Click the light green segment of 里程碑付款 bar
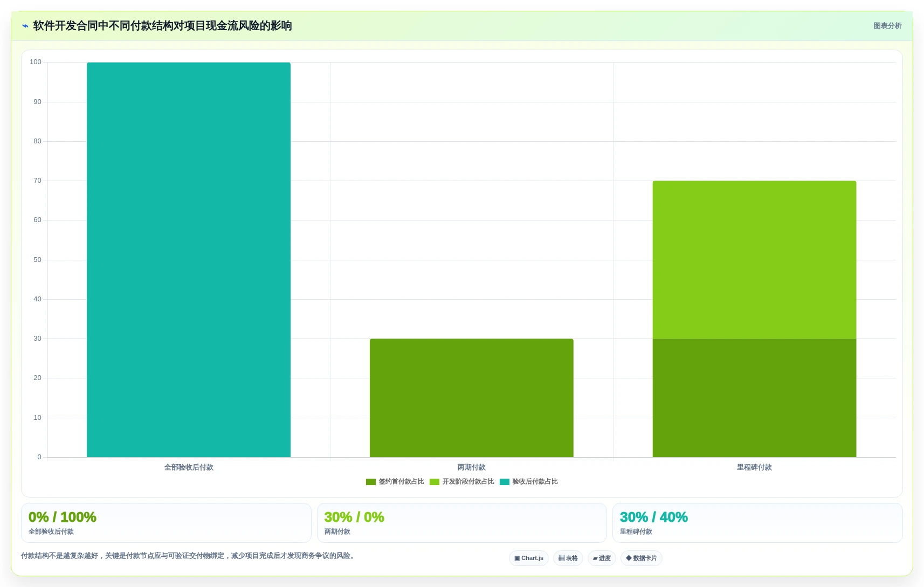924x587 pixels. click(754, 260)
